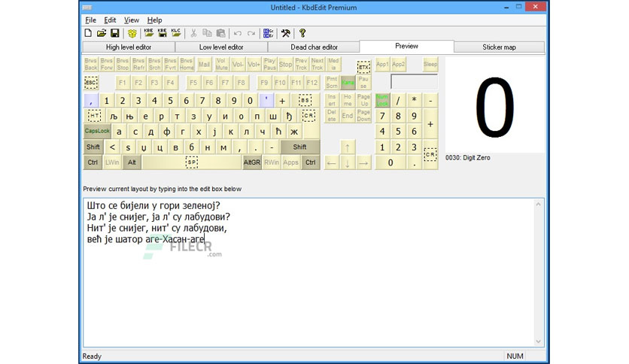Open a KBE file via toolbar icon

tap(149, 33)
